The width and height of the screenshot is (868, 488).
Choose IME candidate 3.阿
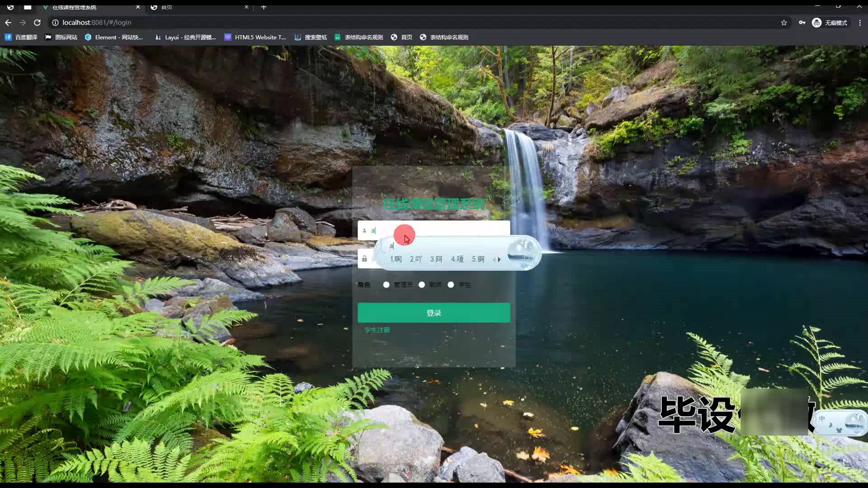[x=436, y=259]
